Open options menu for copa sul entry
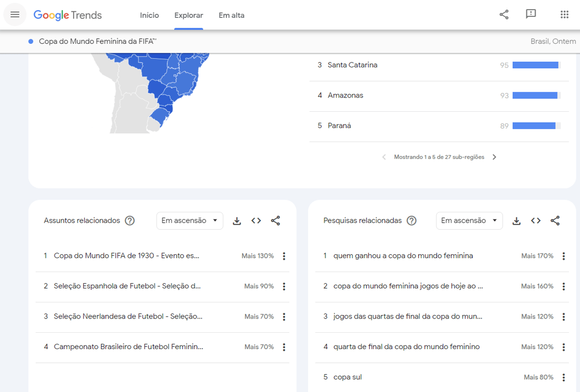The width and height of the screenshot is (580, 392). click(563, 377)
